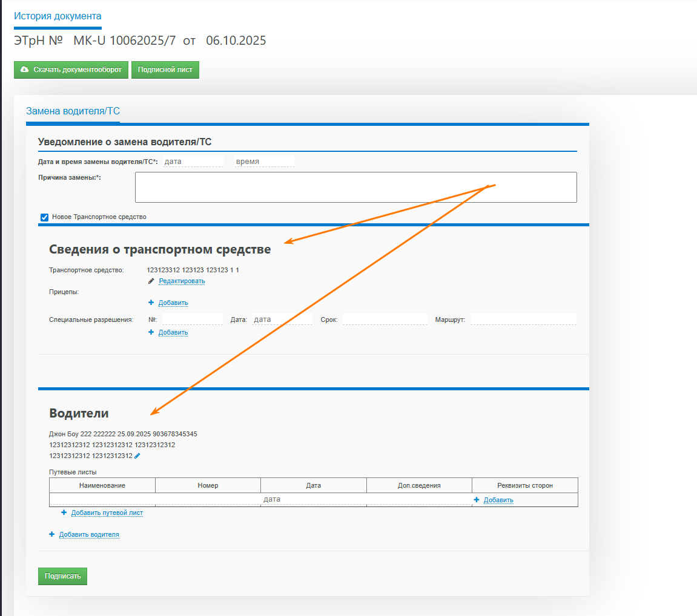Focus the special permit № field
This screenshot has width=697, height=616.
tap(193, 319)
